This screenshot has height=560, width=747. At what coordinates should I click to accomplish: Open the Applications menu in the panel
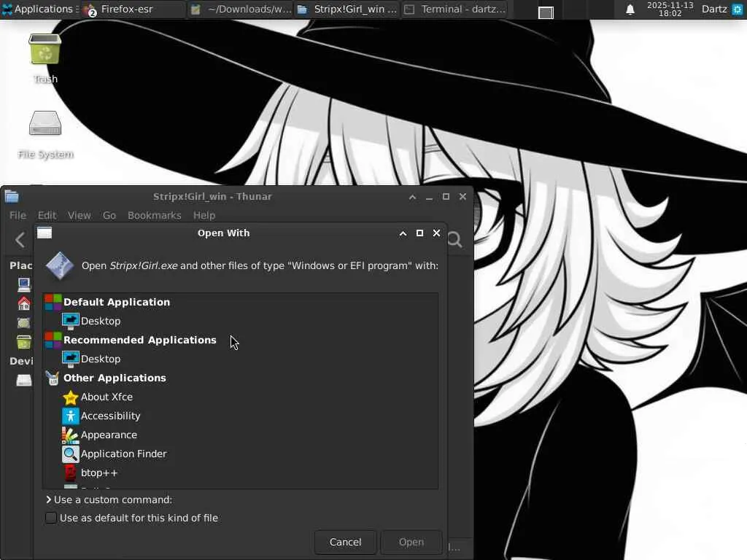point(39,9)
